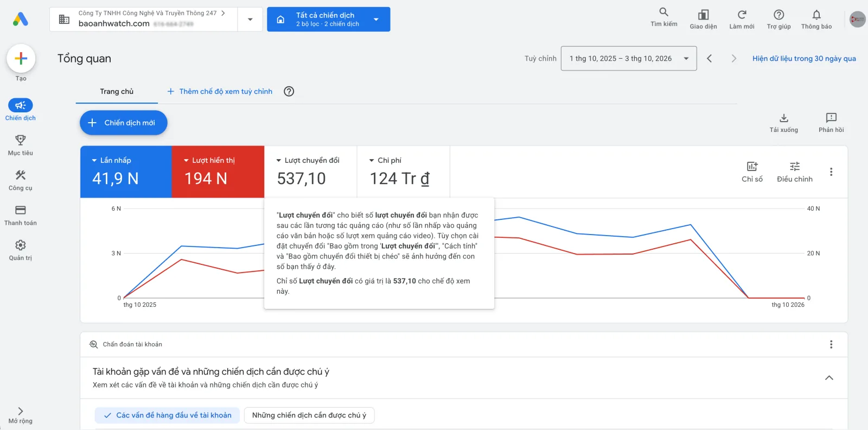868x430 pixels.
Task: Open Giao diện appearance settings
Action: [703, 18]
